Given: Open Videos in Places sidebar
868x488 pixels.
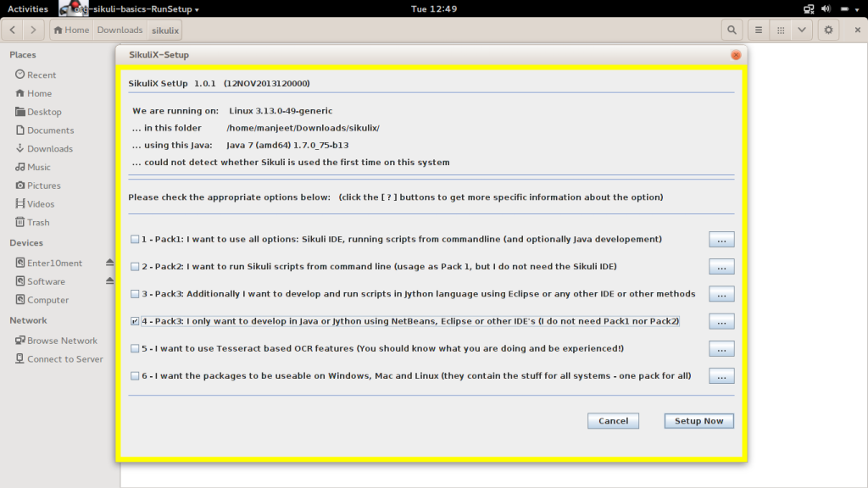Looking at the screenshot, I should [x=36, y=203].
